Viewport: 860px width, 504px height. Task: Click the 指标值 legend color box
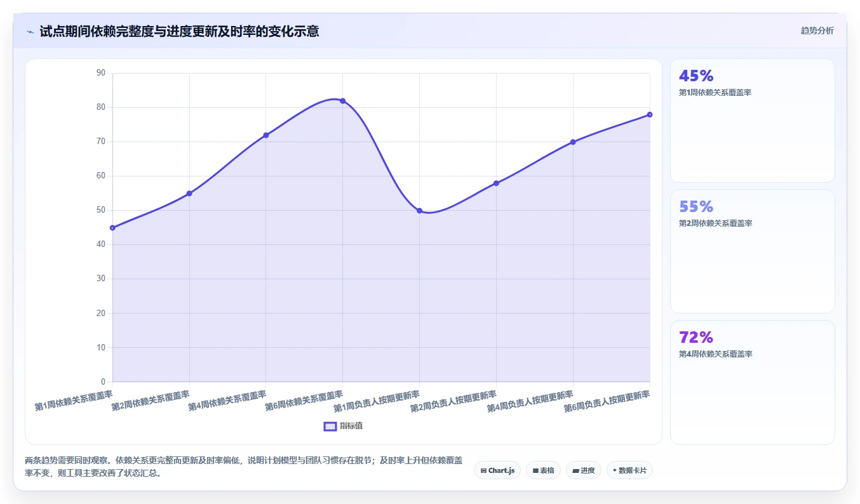330,426
